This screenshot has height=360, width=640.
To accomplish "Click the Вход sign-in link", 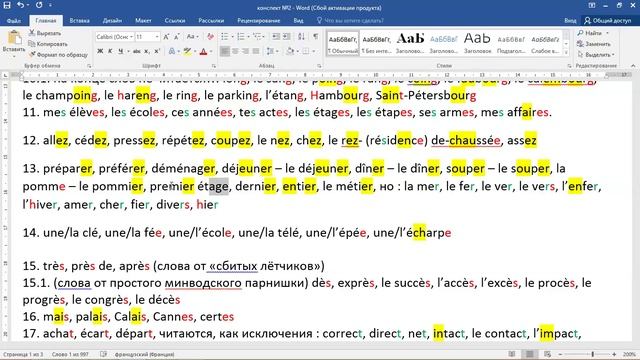I will click(x=570, y=20).
